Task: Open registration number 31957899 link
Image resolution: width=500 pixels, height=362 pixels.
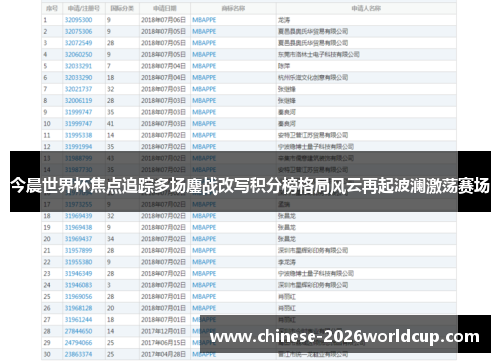Action: pos(78,251)
